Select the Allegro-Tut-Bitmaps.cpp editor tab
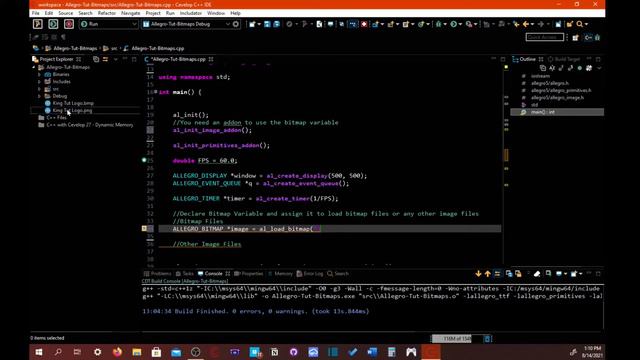 (178, 59)
